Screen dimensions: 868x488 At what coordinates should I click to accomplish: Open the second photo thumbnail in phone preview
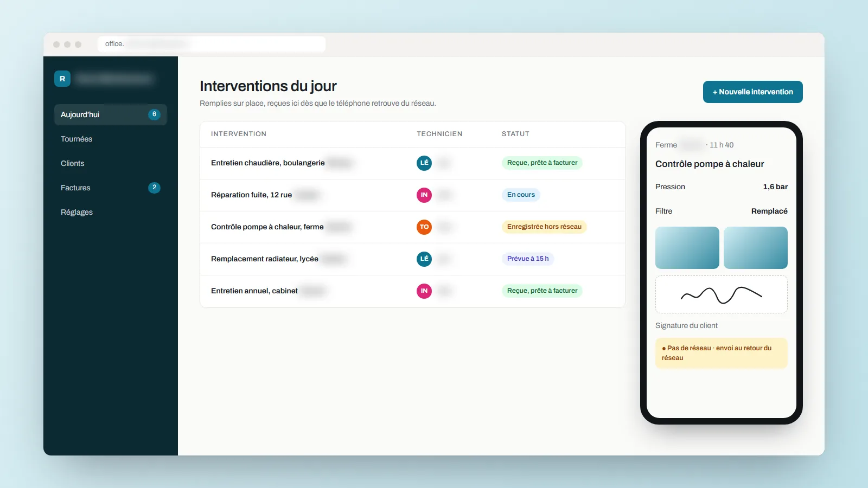click(x=756, y=248)
